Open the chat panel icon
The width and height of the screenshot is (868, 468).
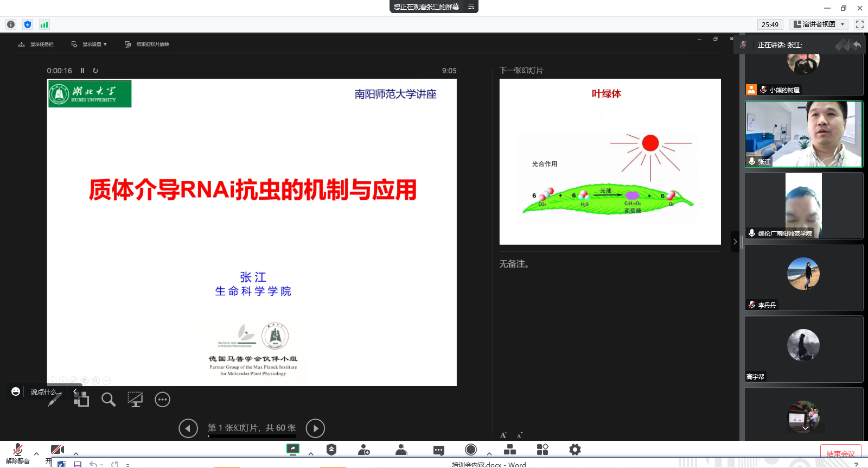click(x=439, y=450)
